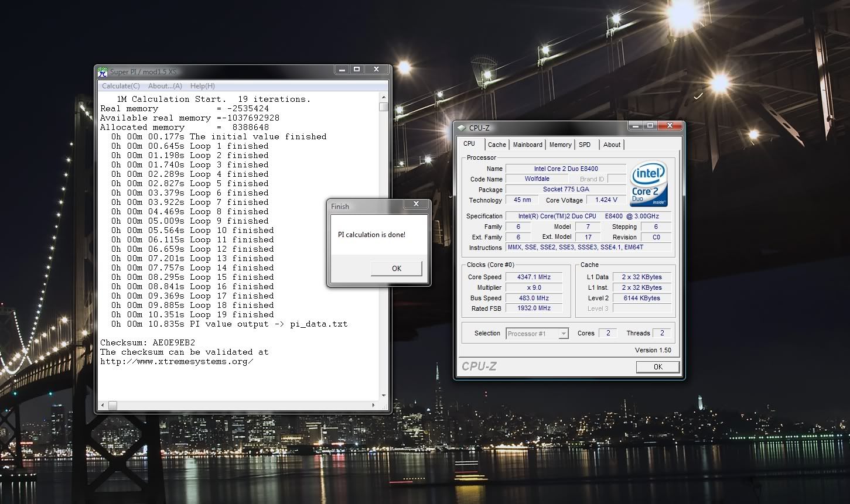Click the Ext. Model value 17
Viewport: 850px width, 504px height.
click(588, 237)
